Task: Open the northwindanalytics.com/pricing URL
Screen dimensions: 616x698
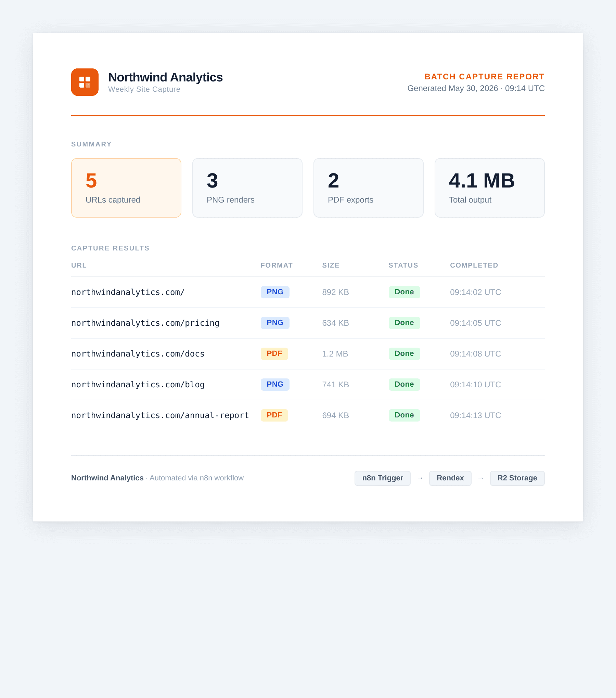Action: click(x=145, y=323)
